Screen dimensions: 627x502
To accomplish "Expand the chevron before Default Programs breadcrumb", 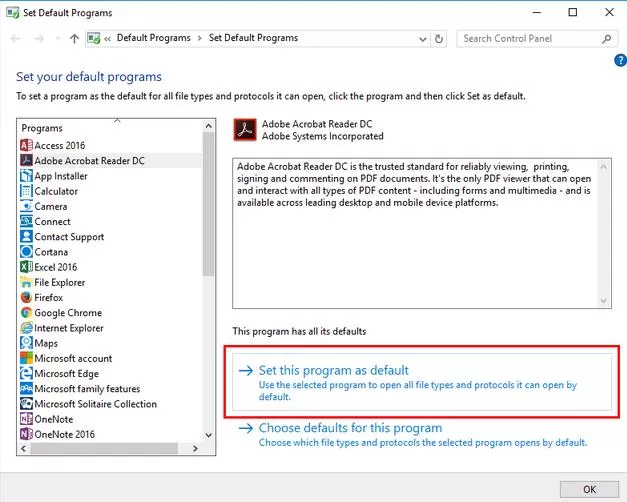I will 108,39.
